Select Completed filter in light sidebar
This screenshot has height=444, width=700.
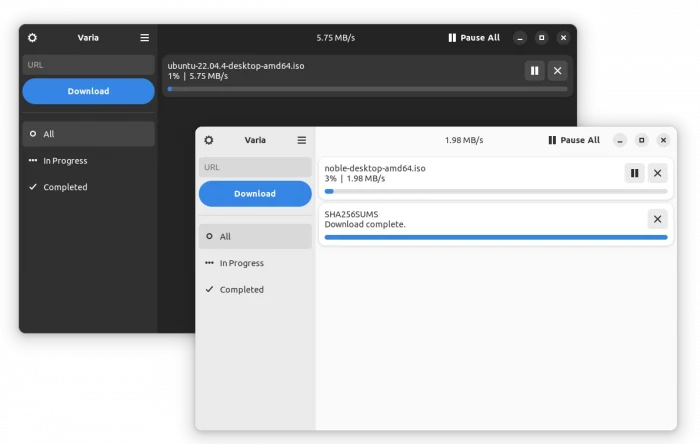click(241, 290)
